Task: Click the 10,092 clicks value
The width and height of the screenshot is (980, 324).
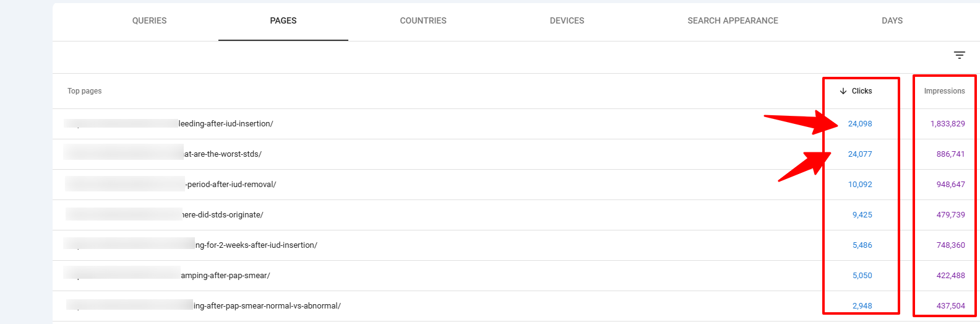Action: [x=859, y=185]
